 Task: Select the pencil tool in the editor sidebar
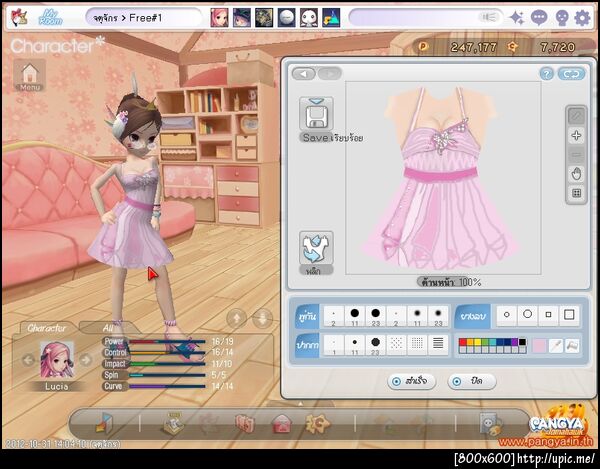[x=576, y=116]
